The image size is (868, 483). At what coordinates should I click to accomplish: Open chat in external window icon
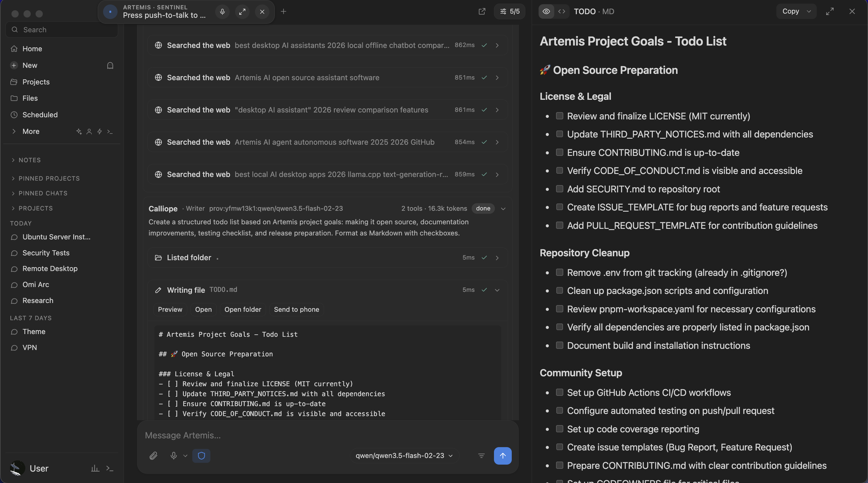pyautogui.click(x=482, y=11)
